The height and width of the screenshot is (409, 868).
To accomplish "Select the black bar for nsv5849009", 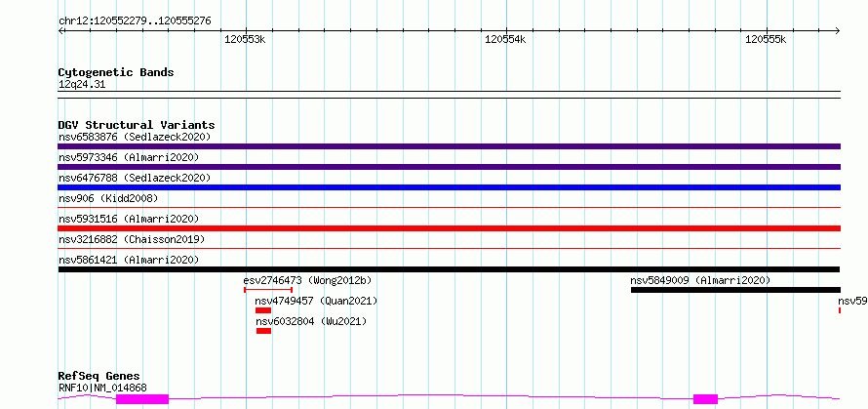I will 735,290.
